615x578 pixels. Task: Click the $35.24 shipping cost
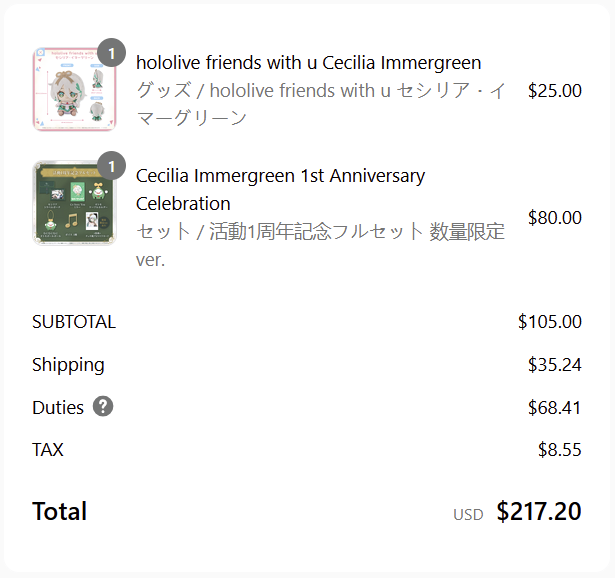[554, 365]
